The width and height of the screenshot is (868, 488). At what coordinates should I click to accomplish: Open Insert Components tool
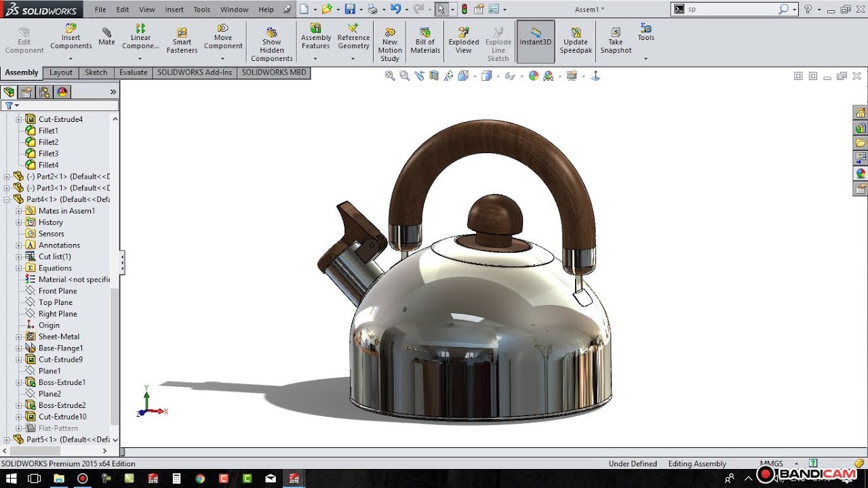[71, 37]
